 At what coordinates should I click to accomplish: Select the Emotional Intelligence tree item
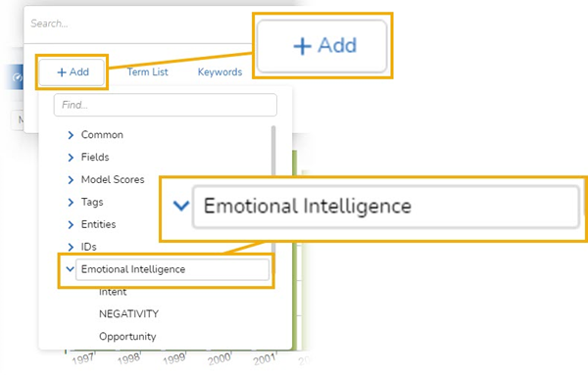(172, 269)
